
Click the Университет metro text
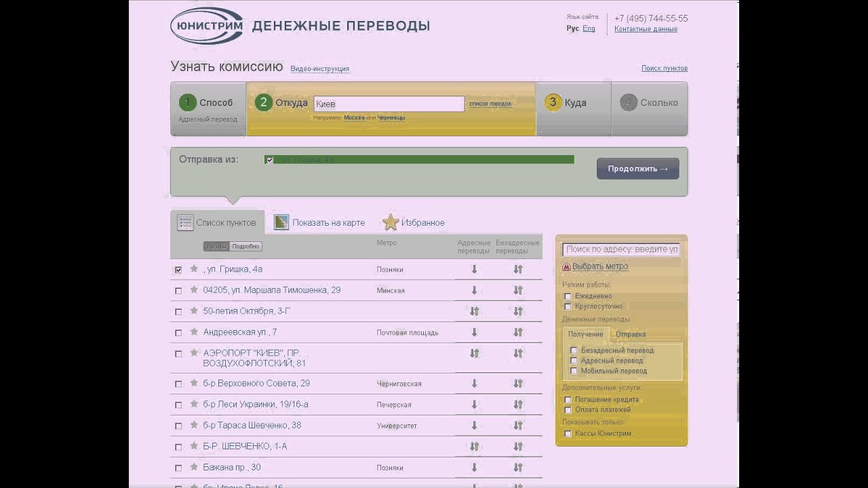(397, 426)
